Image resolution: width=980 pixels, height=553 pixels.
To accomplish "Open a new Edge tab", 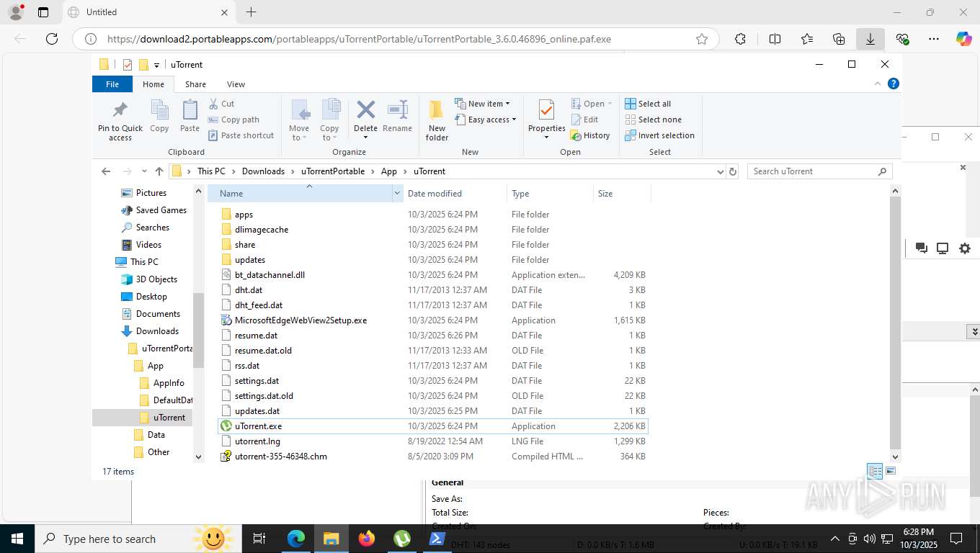I will (251, 12).
